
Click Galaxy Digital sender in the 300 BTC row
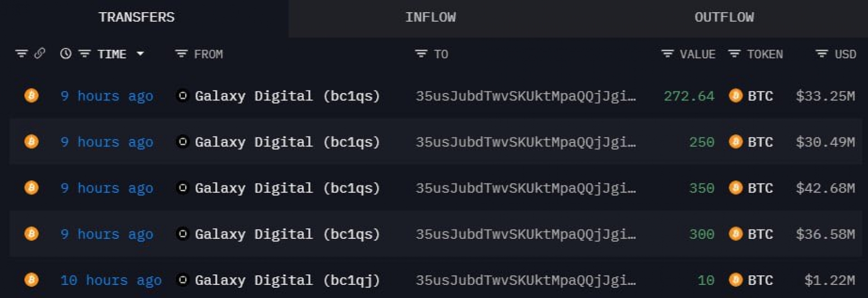click(287, 234)
